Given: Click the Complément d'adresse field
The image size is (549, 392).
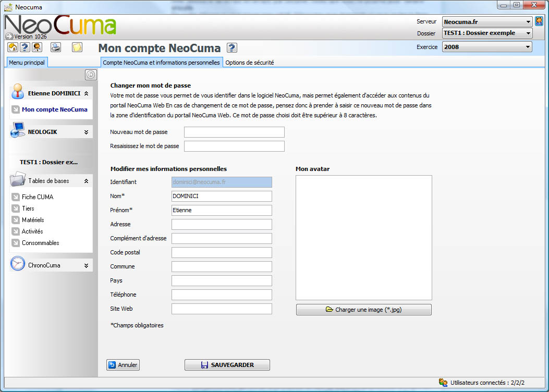Looking at the screenshot, I should 222,238.
